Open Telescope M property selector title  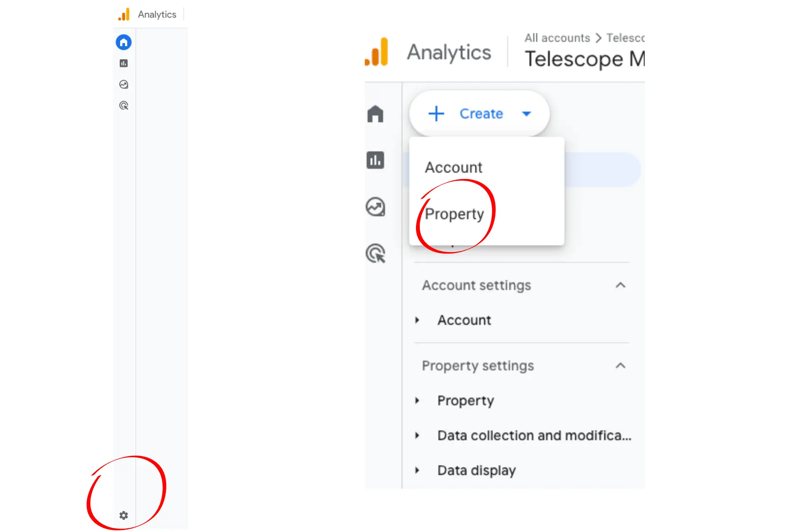pyautogui.click(x=585, y=59)
